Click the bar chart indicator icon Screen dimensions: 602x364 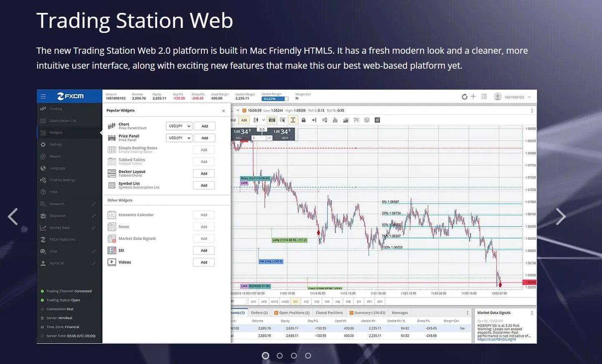pos(335,120)
